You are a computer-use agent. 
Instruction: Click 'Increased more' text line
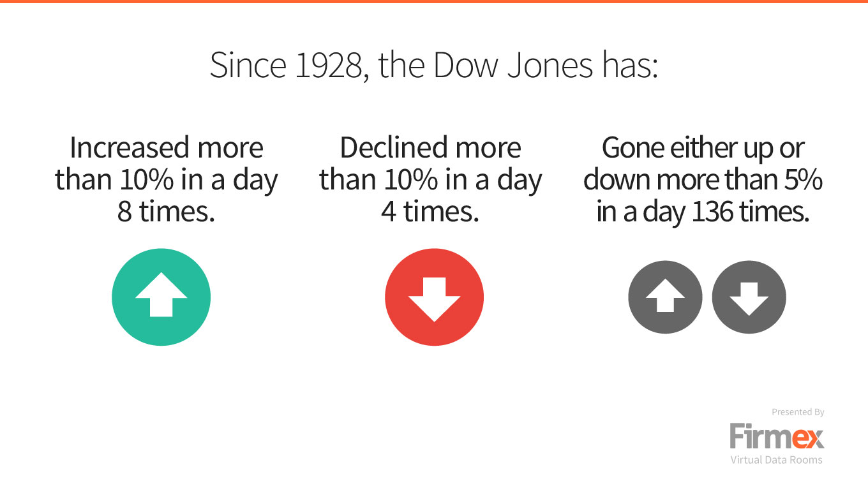(x=166, y=148)
